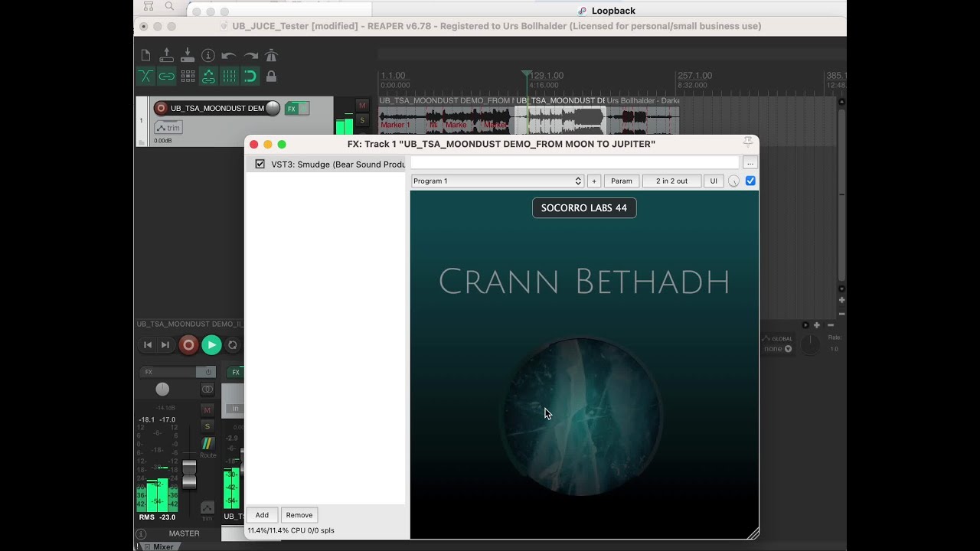Toggle the Smudge VST3 plugin checkbox

260,164
